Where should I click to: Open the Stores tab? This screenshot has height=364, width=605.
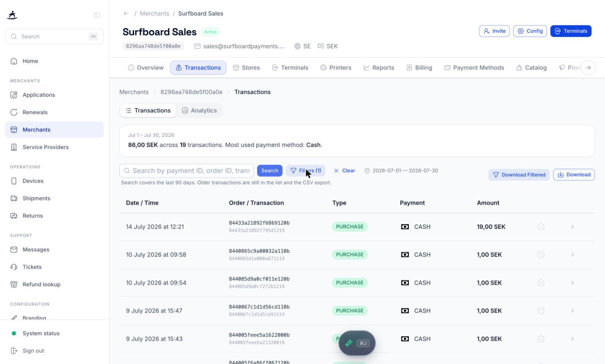246,68
